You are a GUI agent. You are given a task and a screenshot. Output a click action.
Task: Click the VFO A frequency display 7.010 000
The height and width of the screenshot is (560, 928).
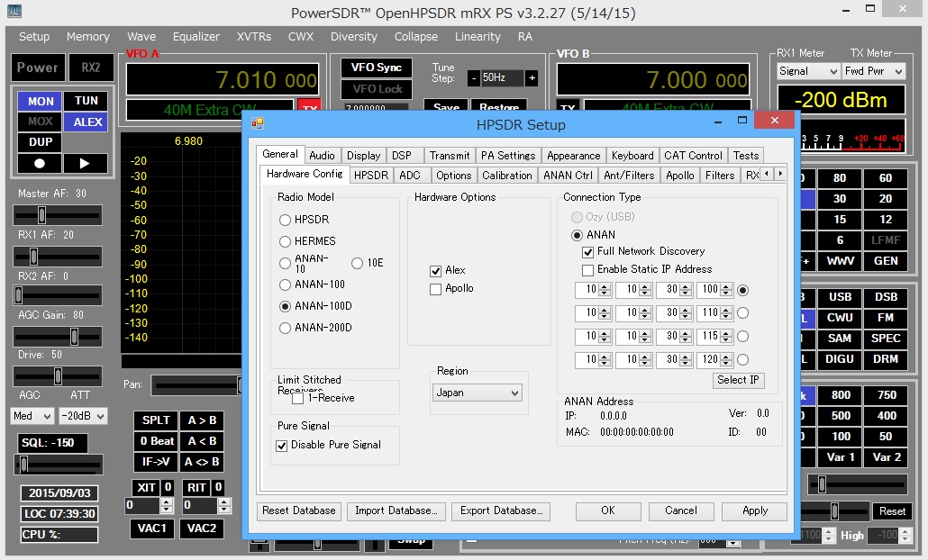point(223,79)
